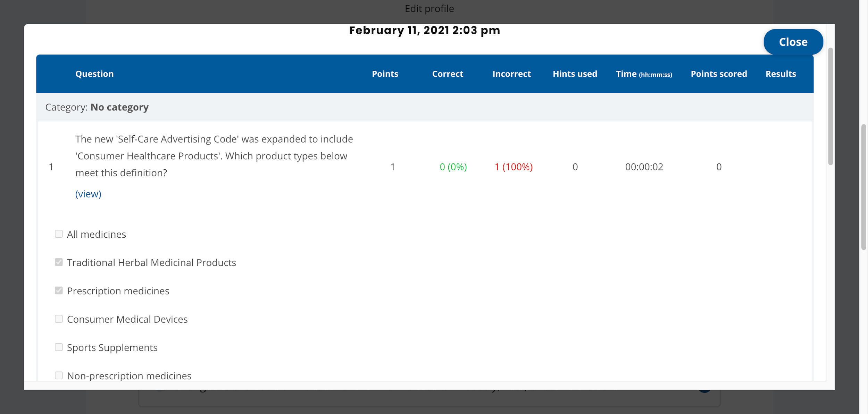Uncheck the Prescription medicines option

click(x=59, y=290)
